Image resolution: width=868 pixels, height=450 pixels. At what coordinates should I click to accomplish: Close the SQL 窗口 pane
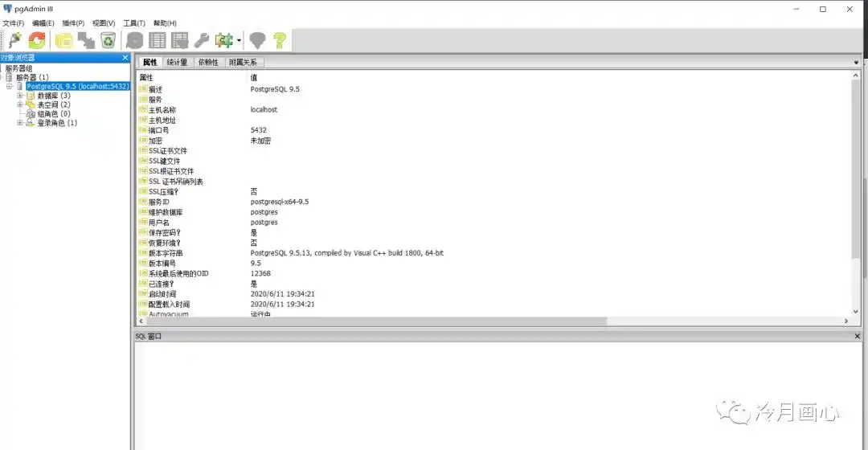click(x=857, y=336)
